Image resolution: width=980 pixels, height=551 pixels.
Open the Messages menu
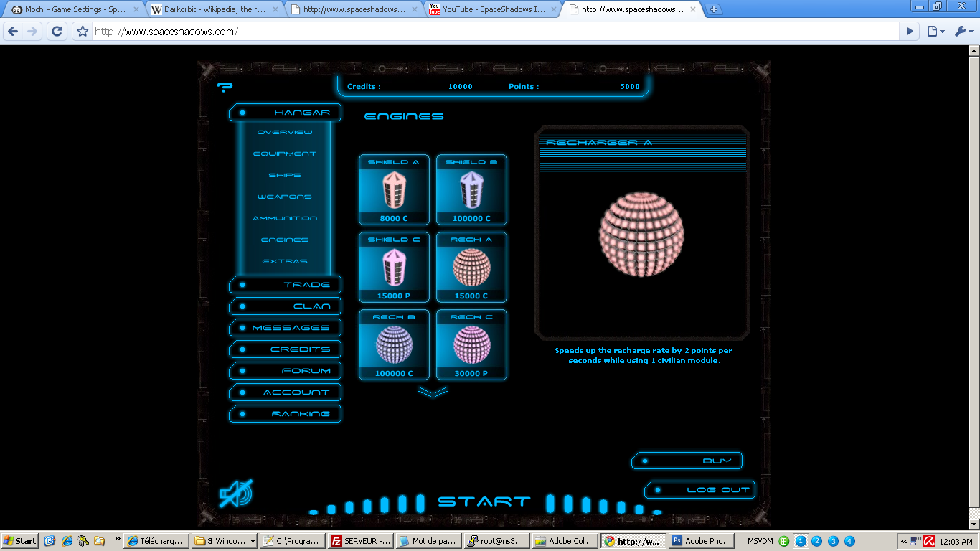pos(285,328)
